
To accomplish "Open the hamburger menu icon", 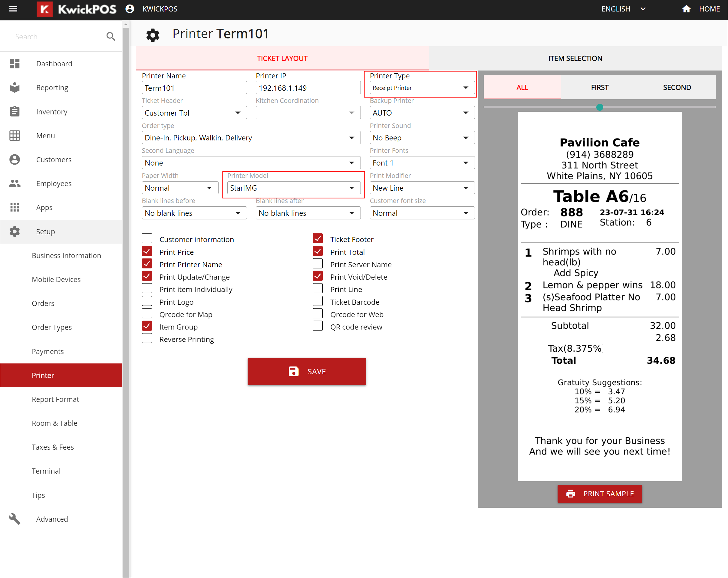I will coord(13,9).
